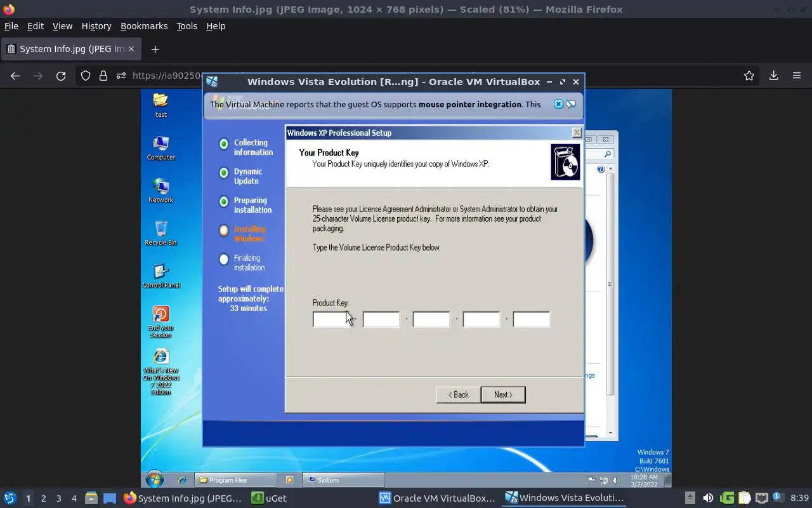Open the Firefox hamburger application menu
The width and height of the screenshot is (812, 508).
[x=797, y=76]
